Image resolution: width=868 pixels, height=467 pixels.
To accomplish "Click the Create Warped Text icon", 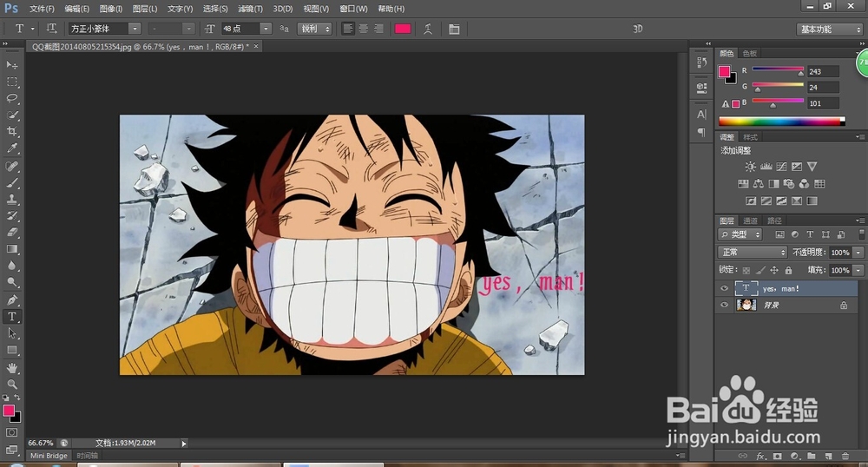I will tap(427, 29).
